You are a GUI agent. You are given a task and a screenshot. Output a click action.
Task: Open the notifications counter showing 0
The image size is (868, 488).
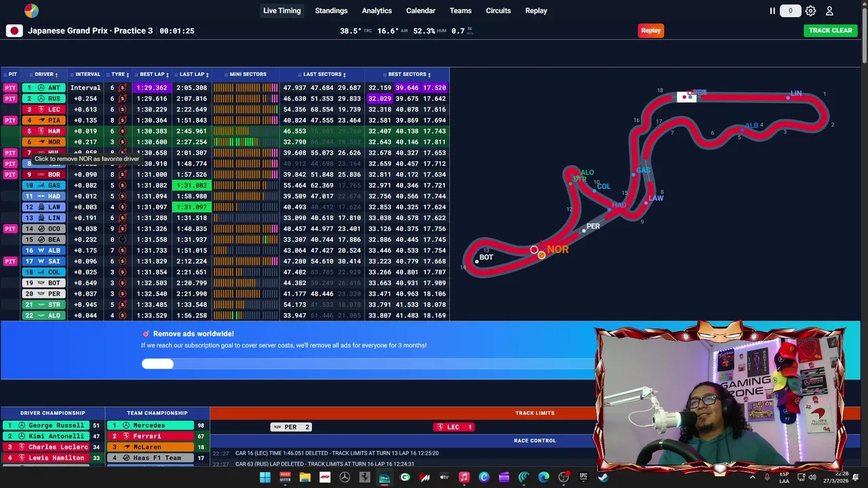[790, 11]
